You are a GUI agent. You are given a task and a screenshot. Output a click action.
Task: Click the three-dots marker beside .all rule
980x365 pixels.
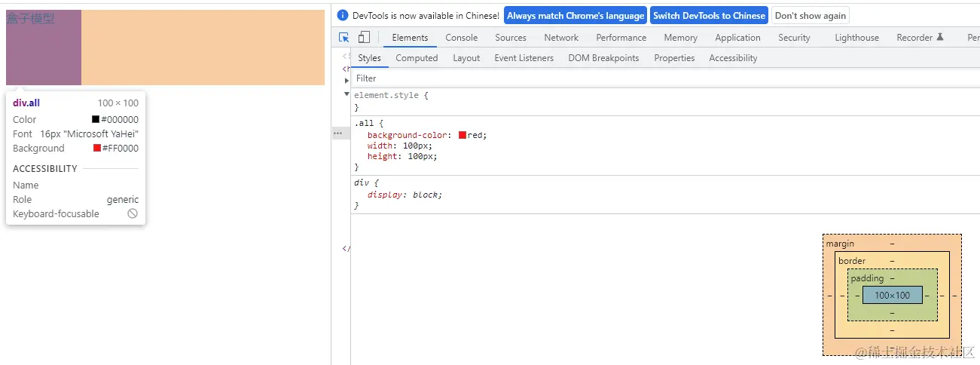click(x=337, y=133)
